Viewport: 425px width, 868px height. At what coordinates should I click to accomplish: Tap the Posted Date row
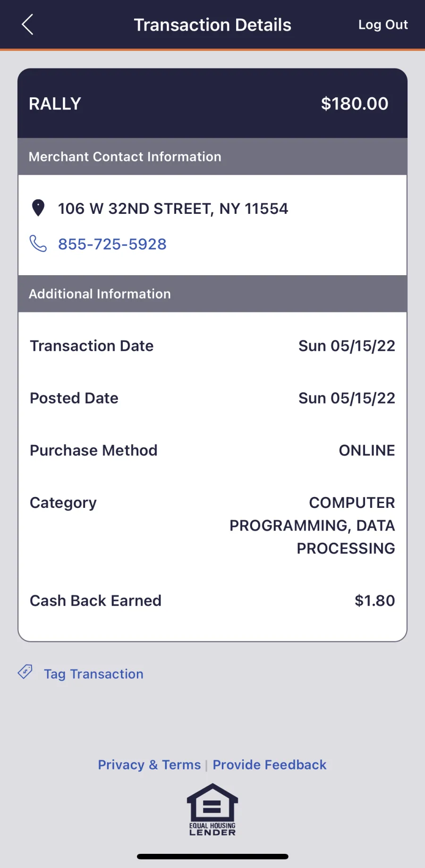click(212, 398)
